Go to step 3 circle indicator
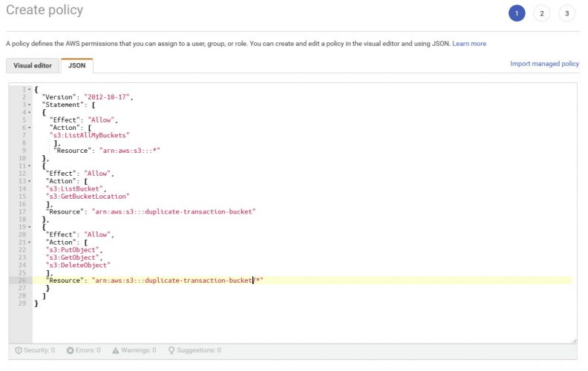Image resolution: width=588 pixels, height=371 pixels. pos(567,13)
